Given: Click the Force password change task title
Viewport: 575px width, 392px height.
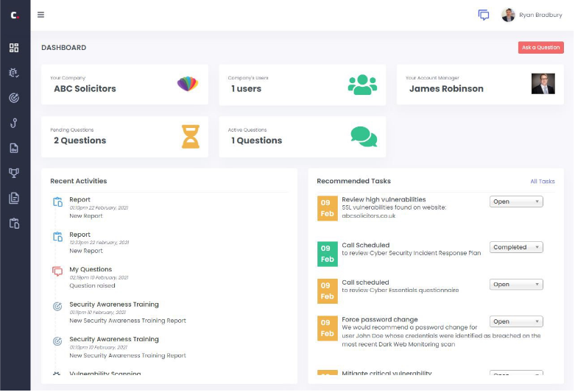Looking at the screenshot, I should click(x=380, y=319).
